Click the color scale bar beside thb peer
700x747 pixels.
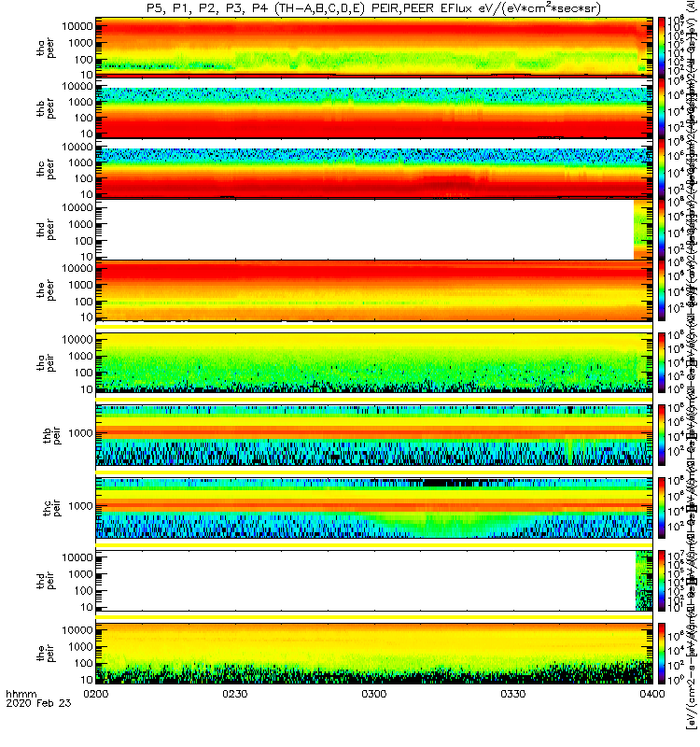click(662, 106)
